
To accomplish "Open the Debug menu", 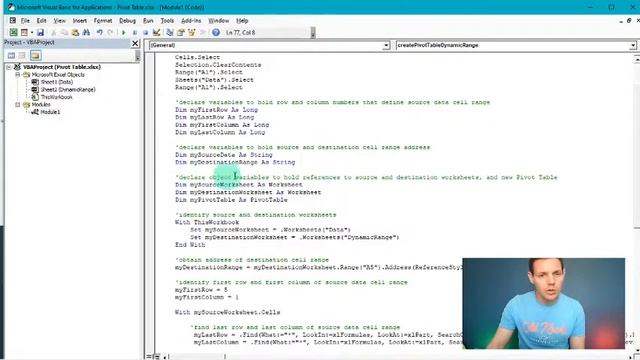I will [127, 20].
